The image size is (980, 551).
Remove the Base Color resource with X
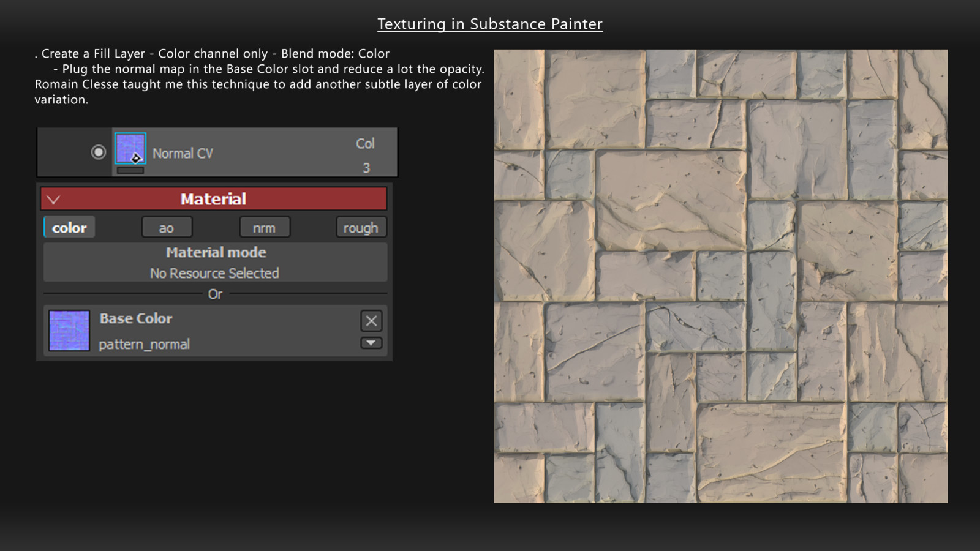pos(371,321)
